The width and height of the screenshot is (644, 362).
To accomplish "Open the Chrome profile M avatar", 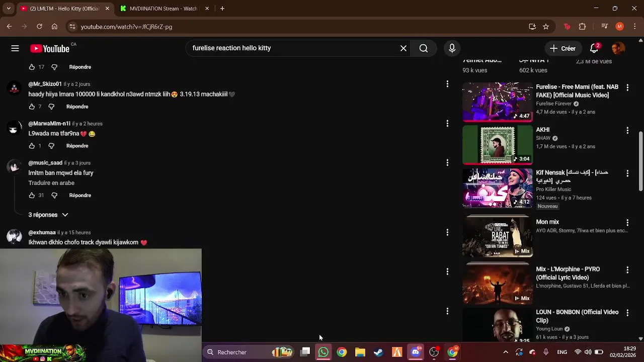I will tap(620, 27).
